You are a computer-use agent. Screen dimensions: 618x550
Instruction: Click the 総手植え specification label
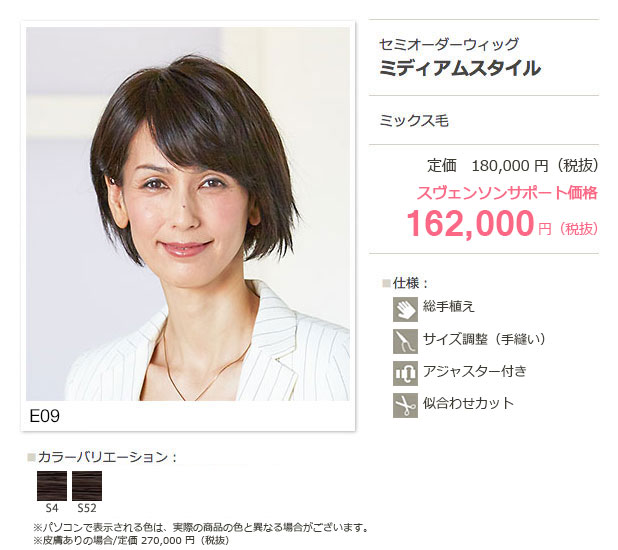449,306
